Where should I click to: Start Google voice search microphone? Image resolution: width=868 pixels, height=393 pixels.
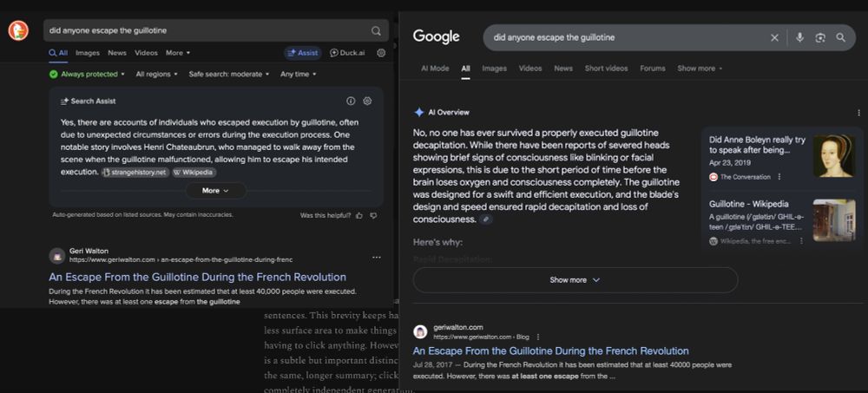[799, 37]
